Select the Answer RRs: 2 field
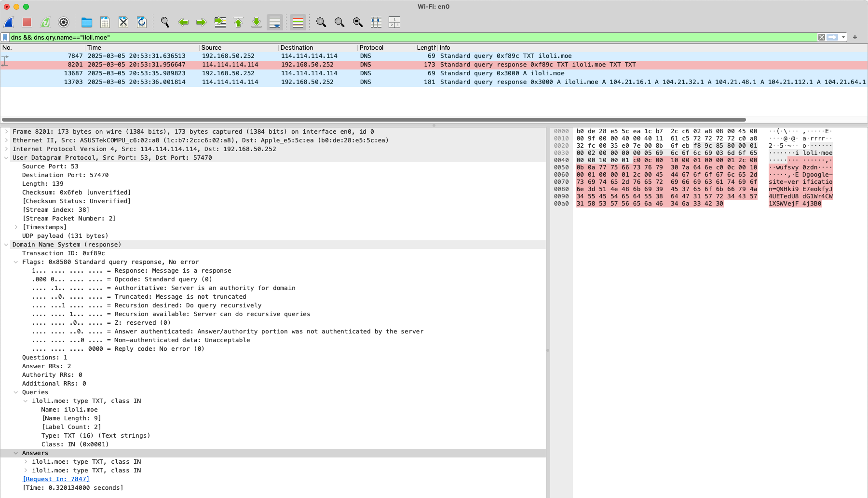This screenshot has width=868, height=498. point(47,366)
